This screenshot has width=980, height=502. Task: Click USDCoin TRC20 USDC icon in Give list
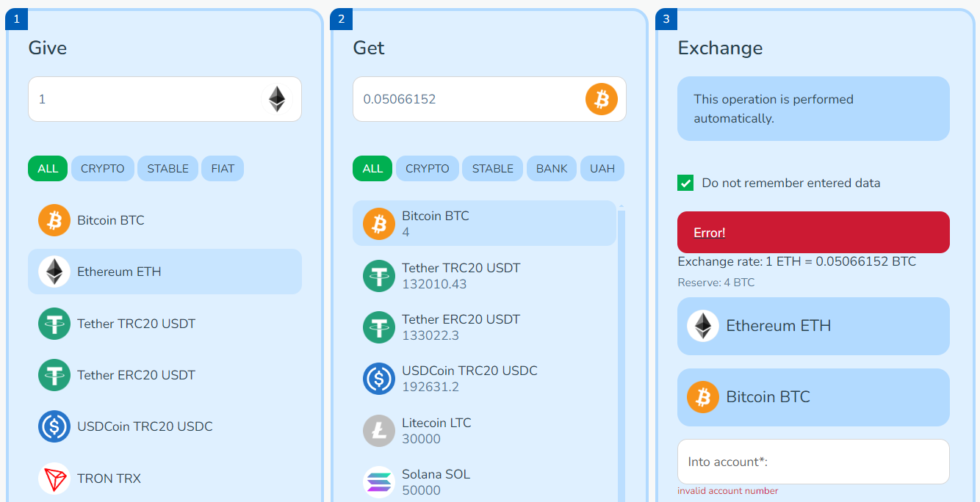[x=54, y=426]
